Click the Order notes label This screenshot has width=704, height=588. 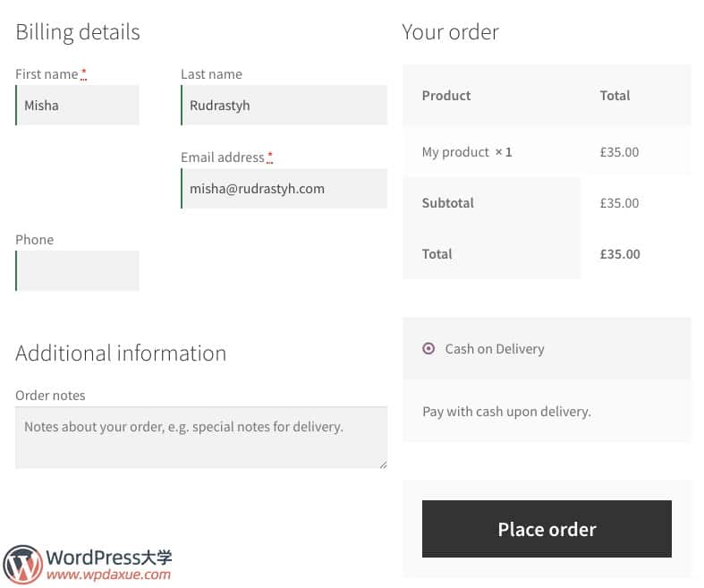tap(50, 396)
